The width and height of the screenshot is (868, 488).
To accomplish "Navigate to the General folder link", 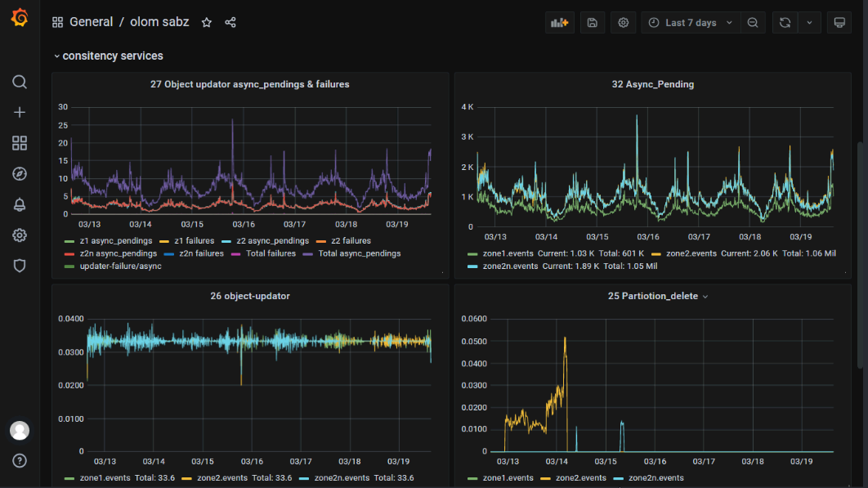I will (x=91, y=23).
